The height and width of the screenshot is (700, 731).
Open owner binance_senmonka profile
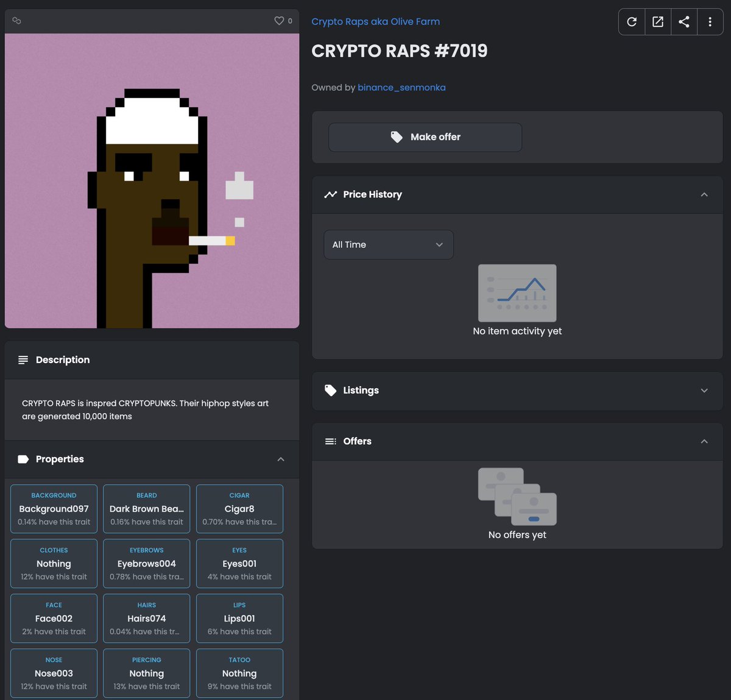401,87
